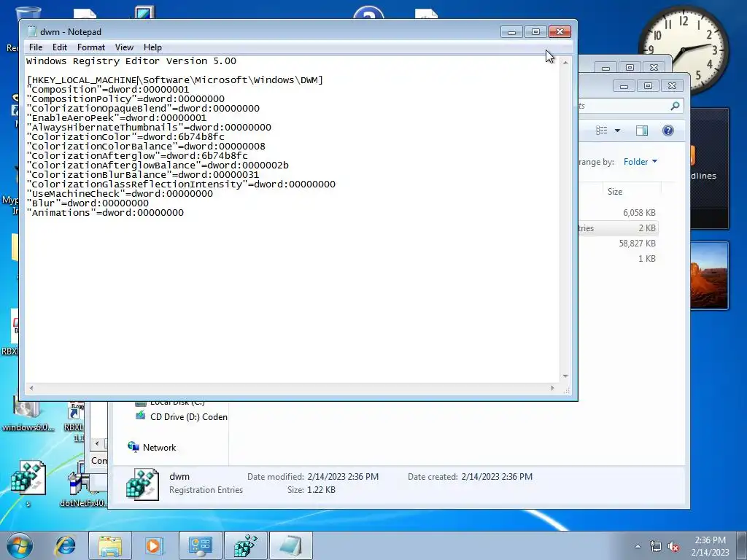This screenshot has width=747, height=560.
Task: Show hidden tray icons arrow
Action: pyautogui.click(x=638, y=546)
